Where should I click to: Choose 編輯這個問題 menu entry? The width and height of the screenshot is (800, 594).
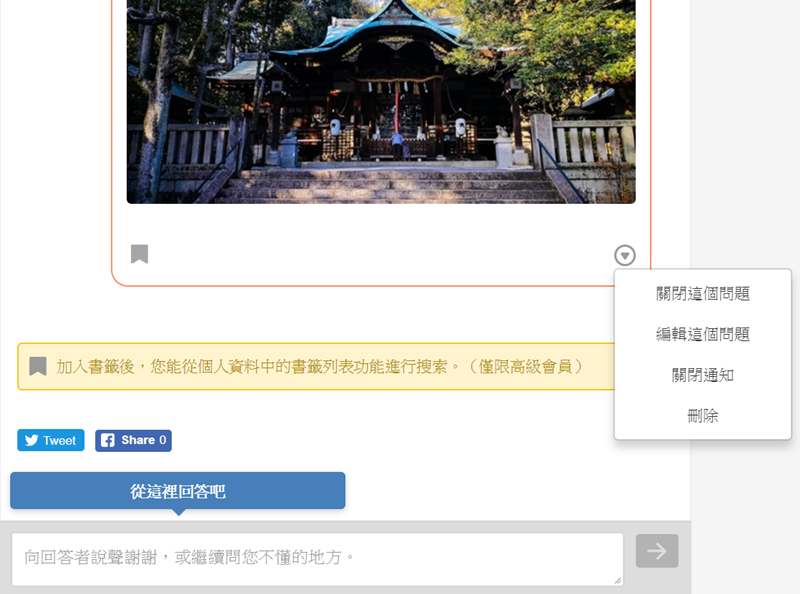point(703,334)
